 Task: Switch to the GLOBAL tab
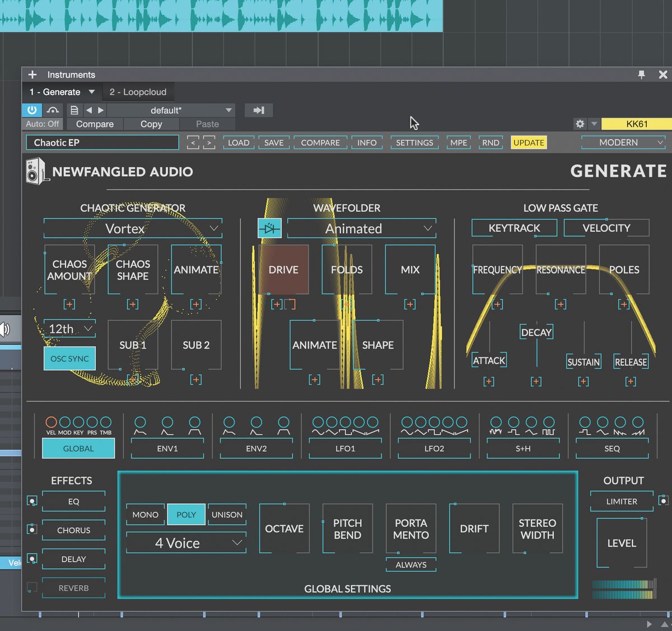click(x=78, y=448)
